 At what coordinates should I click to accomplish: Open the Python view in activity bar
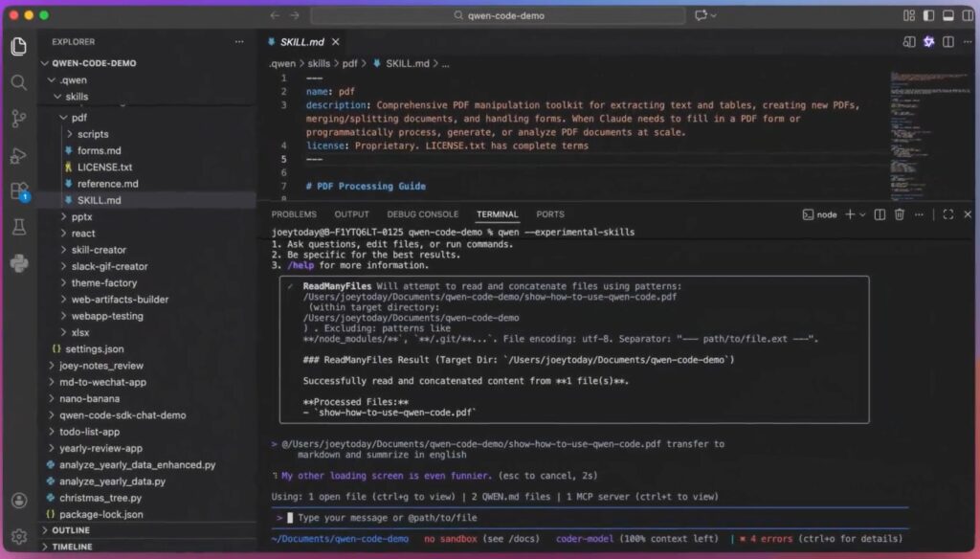pos(18,263)
